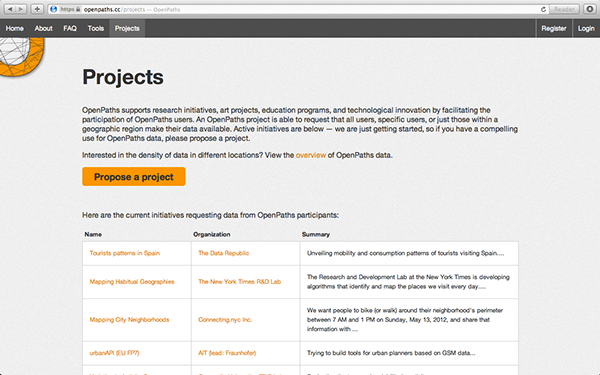Click the browser back arrow button

(10, 9)
